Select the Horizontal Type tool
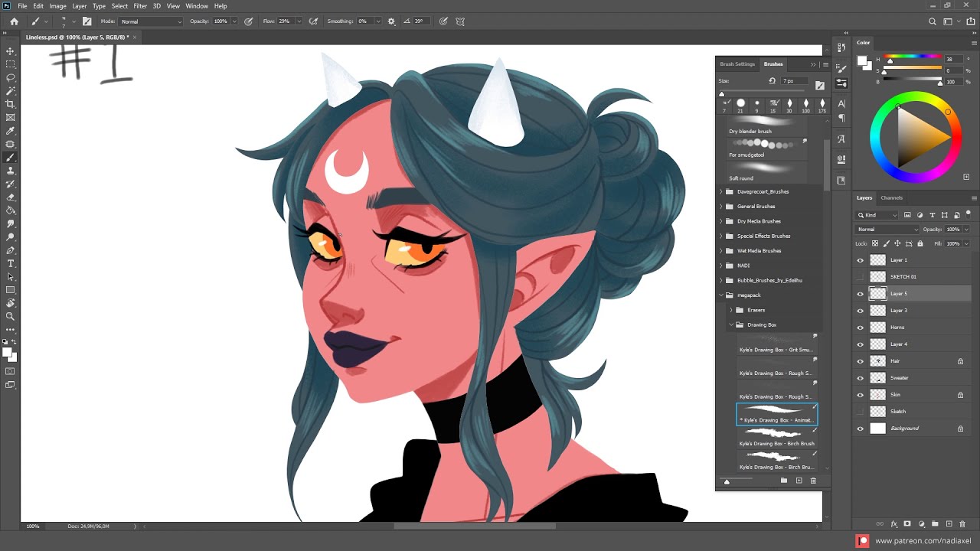The height and width of the screenshot is (551, 980). click(x=10, y=263)
